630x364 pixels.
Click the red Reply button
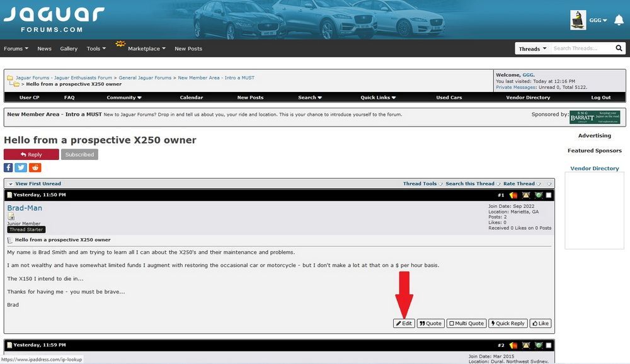coord(31,154)
